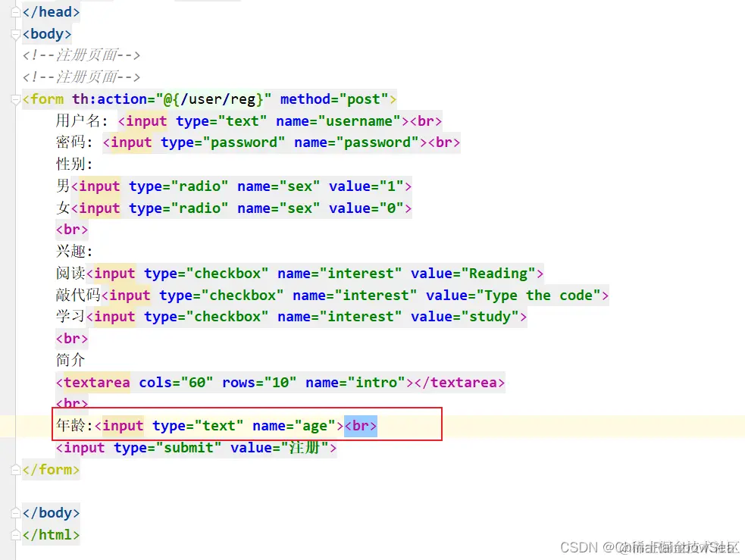
Task: Collapse the head closing tag fold marker
Action: tap(16, 12)
